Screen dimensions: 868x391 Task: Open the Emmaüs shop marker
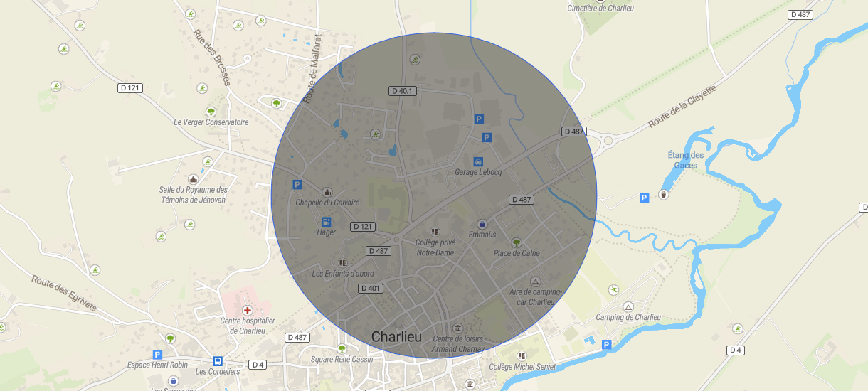coord(482,224)
